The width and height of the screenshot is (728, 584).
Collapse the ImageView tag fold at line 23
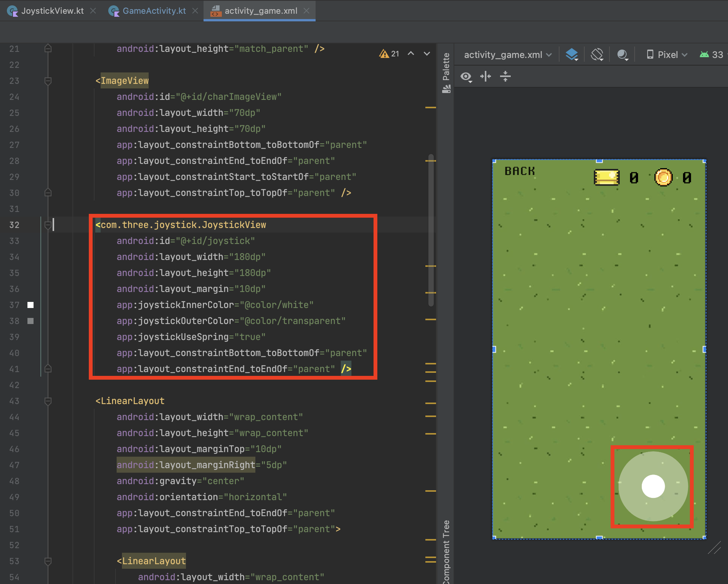point(48,81)
